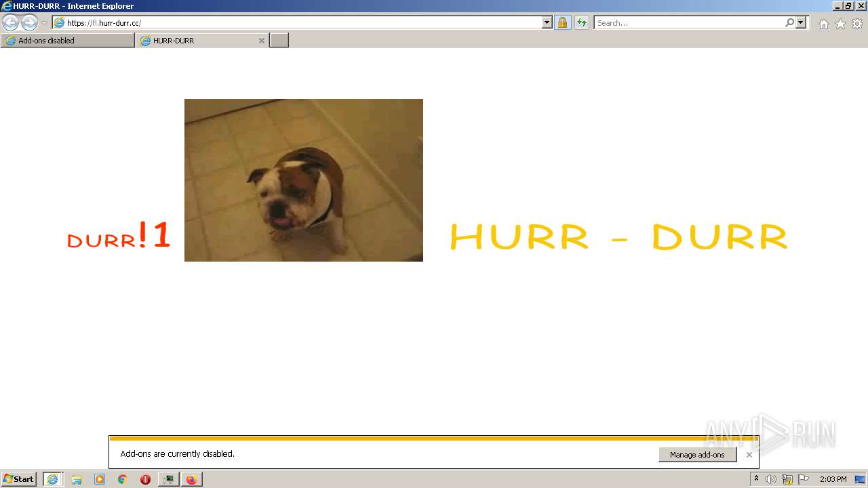Go back with the Back arrow button
Screen dimensions: 868x488
[x=10, y=22]
